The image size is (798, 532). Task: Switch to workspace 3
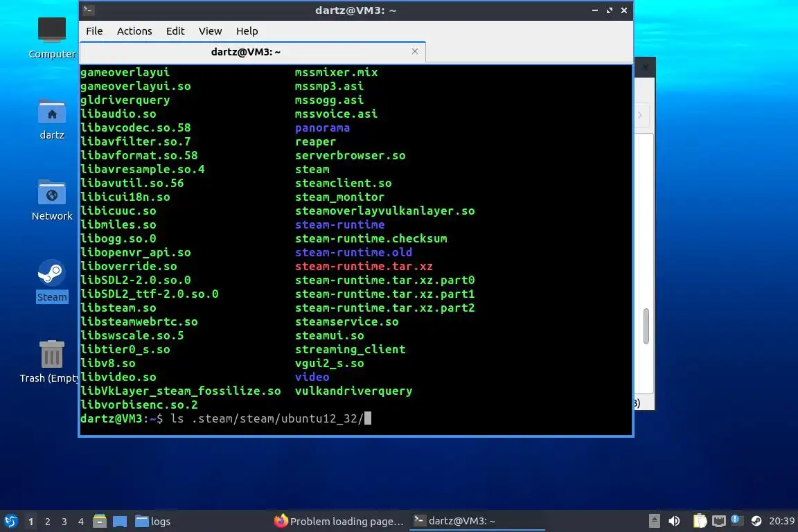64,522
